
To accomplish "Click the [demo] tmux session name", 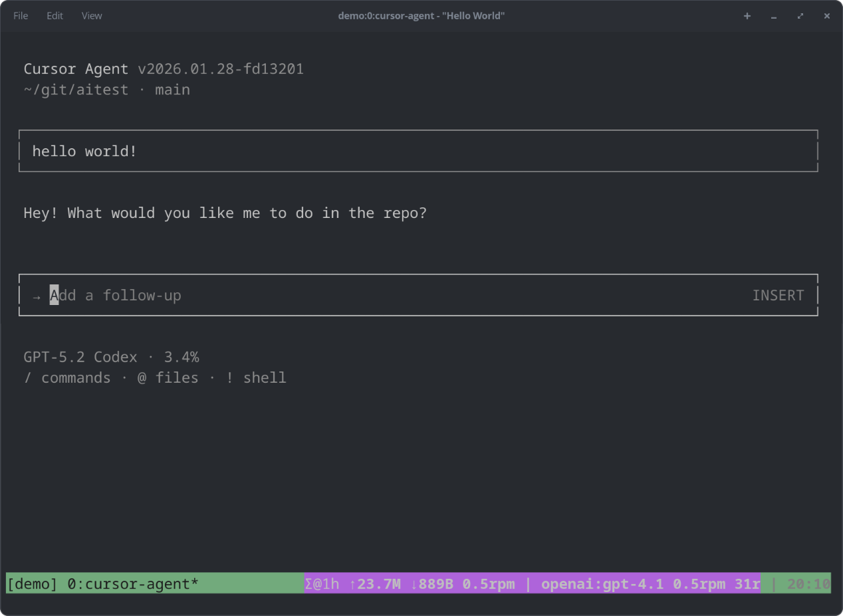I will click(33, 584).
